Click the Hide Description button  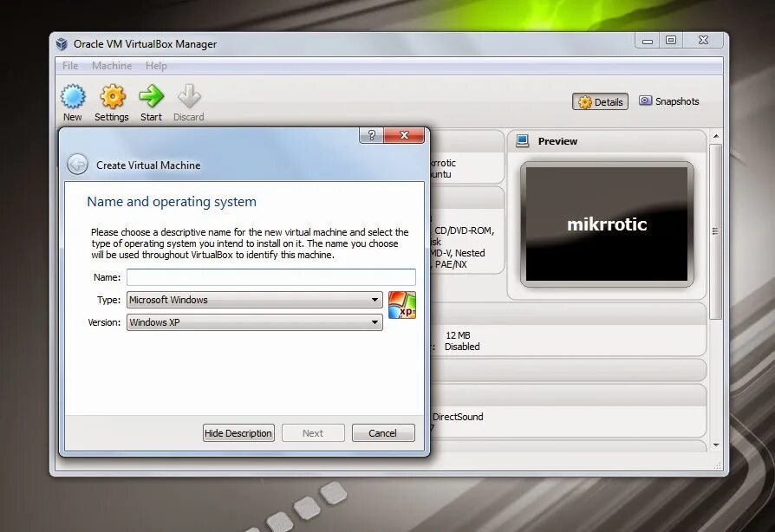click(x=238, y=433)
